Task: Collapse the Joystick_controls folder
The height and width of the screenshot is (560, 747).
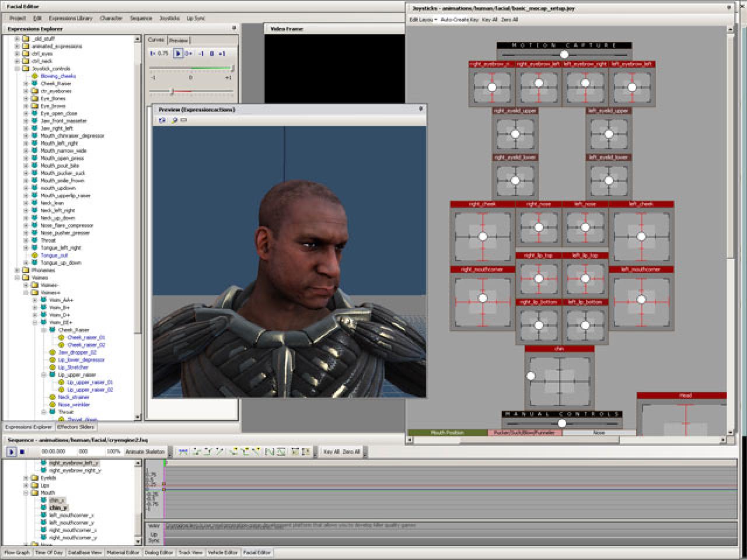Action: [x=18, y=68]
